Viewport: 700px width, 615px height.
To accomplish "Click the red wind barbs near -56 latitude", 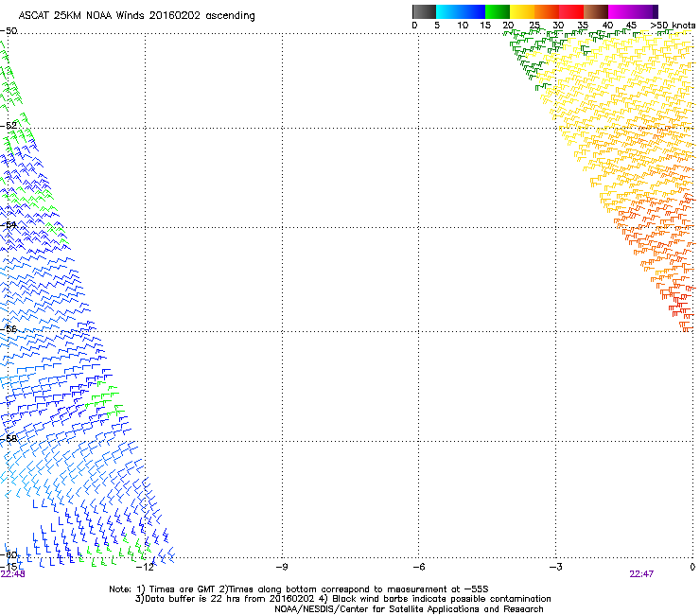I will coord(681,308).
